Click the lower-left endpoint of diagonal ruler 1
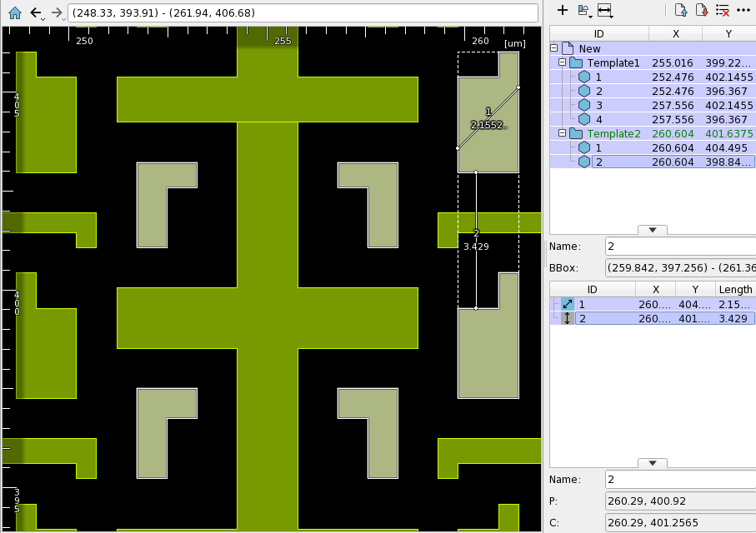756x533 pixels. [x=458, y=148]
